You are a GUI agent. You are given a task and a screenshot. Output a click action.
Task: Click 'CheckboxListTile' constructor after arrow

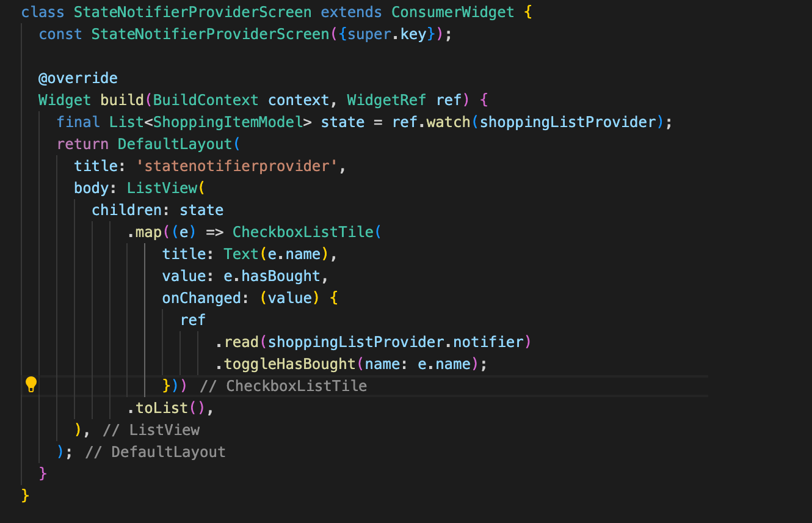(x=303, y=232)
